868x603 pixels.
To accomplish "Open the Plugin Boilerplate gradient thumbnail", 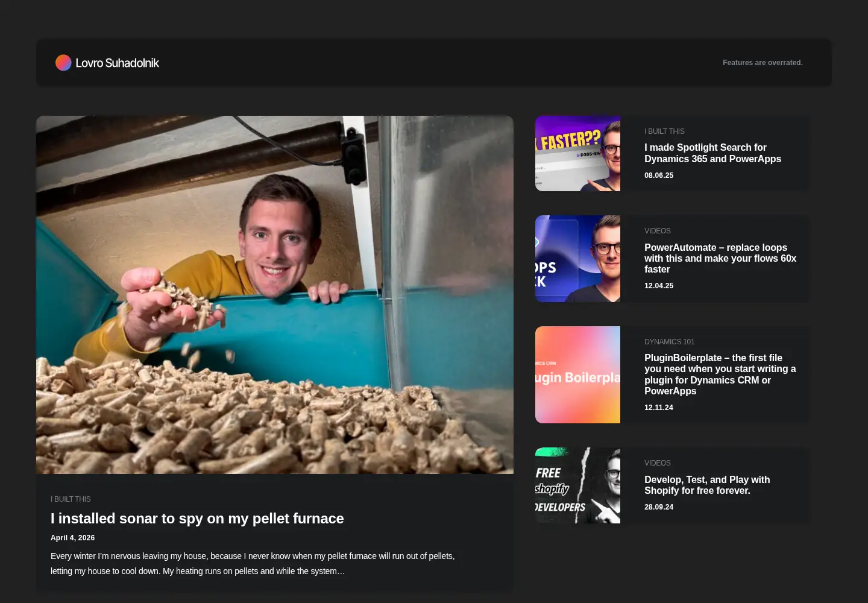I will click(x=577, y=375).
